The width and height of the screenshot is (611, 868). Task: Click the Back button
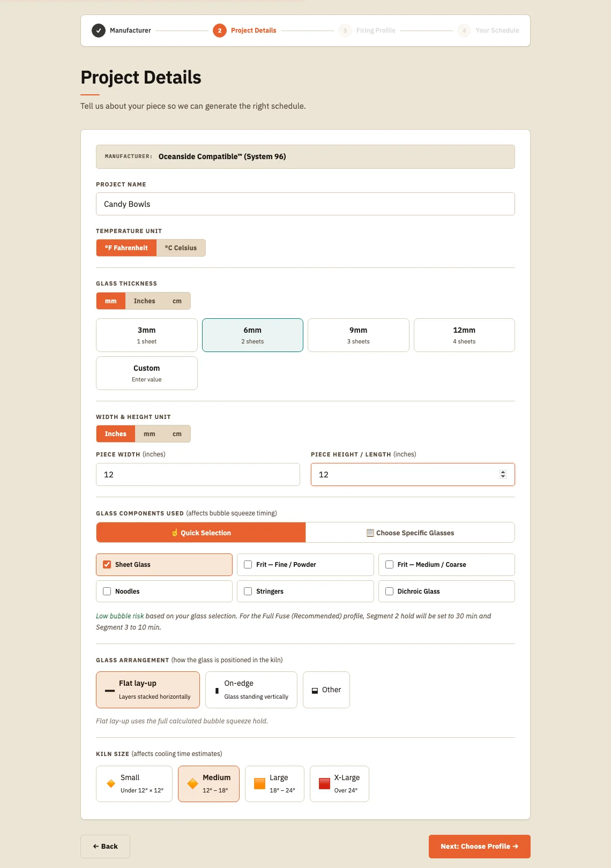coord(105,847)
